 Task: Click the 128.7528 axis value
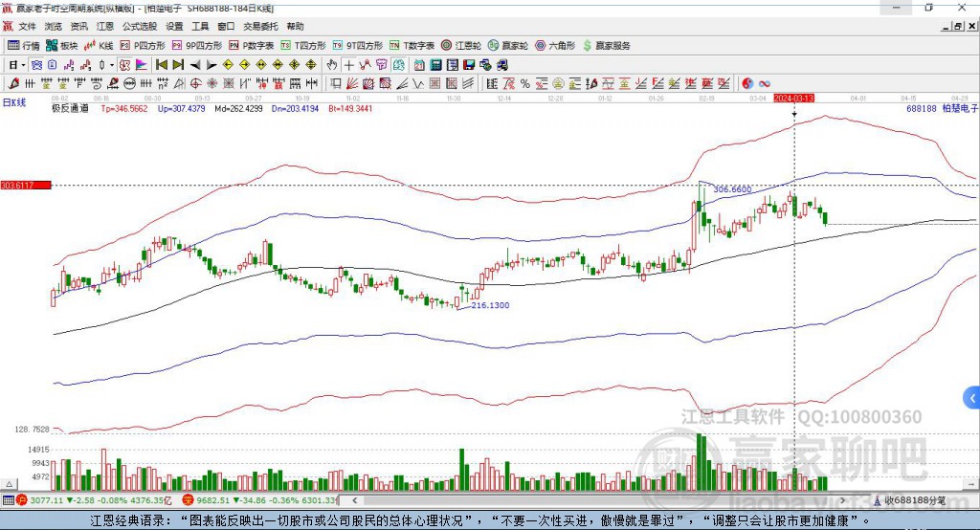32,430
